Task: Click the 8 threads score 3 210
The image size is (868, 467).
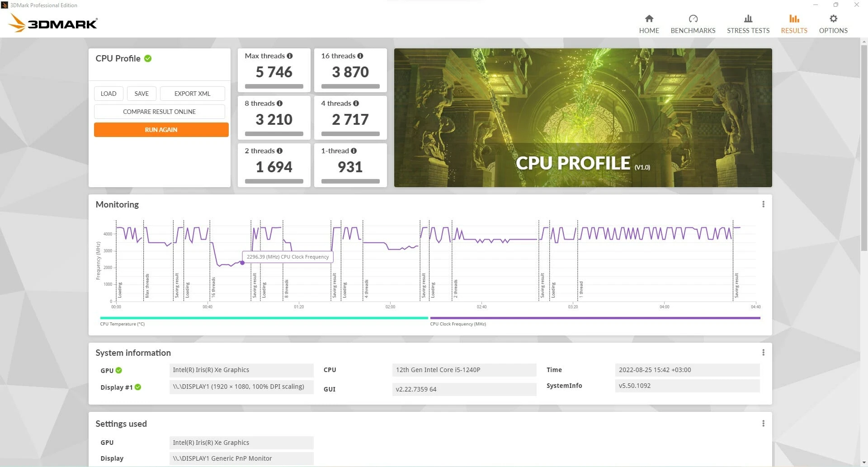Action: point(274,119)
